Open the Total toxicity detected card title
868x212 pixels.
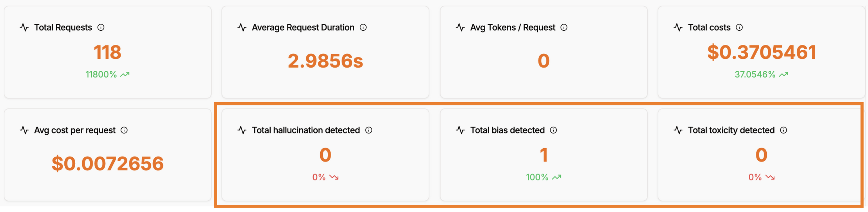731,130
